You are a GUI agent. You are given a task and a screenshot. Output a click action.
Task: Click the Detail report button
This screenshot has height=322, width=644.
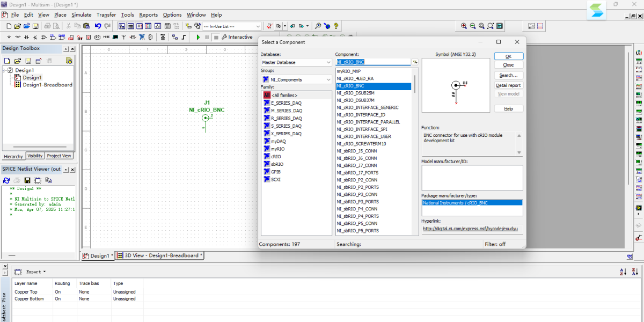tap(508, 85)
